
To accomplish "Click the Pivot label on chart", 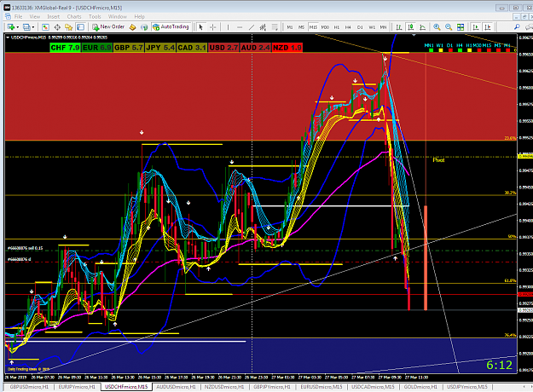I will [438, 160].
